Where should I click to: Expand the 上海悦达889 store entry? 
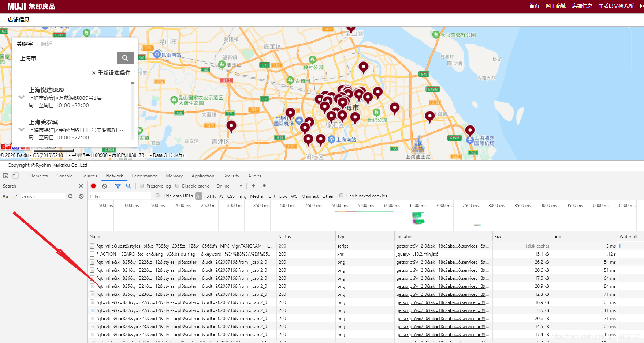pos(22,97)
